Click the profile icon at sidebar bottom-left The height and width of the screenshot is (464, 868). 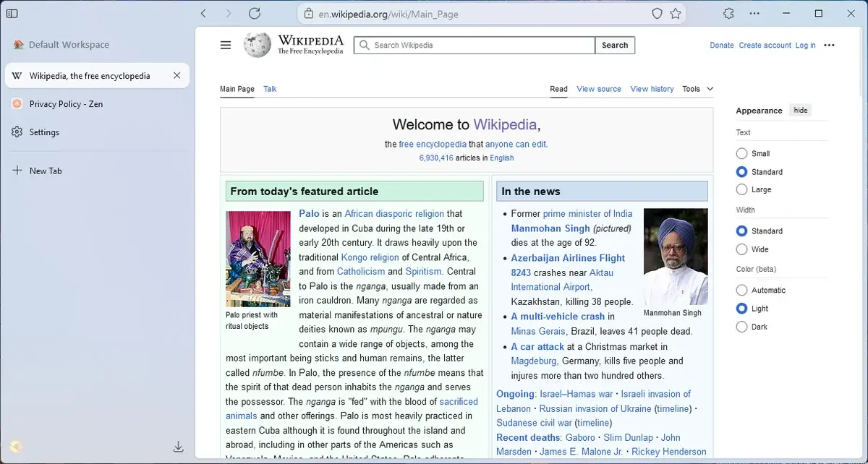tap(16, 447)
